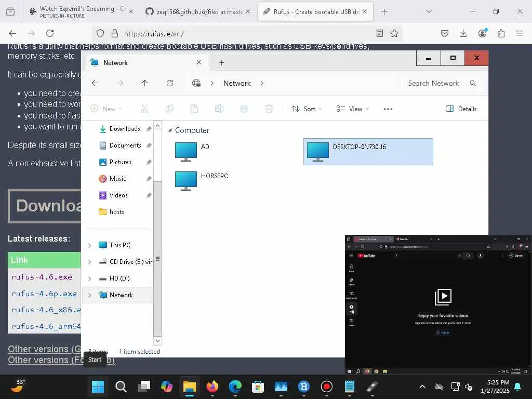Open Microsoft Edge from the taskbar
The height and width of the screenshot is (399, 532).
[x=235, y=387]
